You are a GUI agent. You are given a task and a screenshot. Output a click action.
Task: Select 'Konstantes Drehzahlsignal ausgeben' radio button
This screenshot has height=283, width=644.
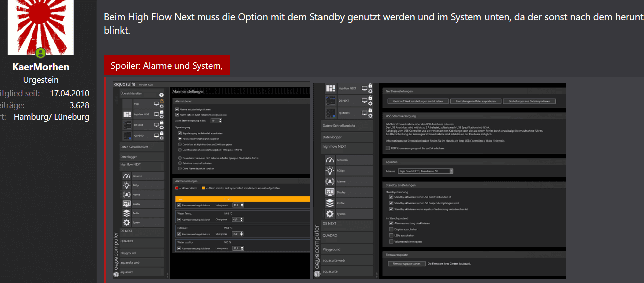click(180, 139)
